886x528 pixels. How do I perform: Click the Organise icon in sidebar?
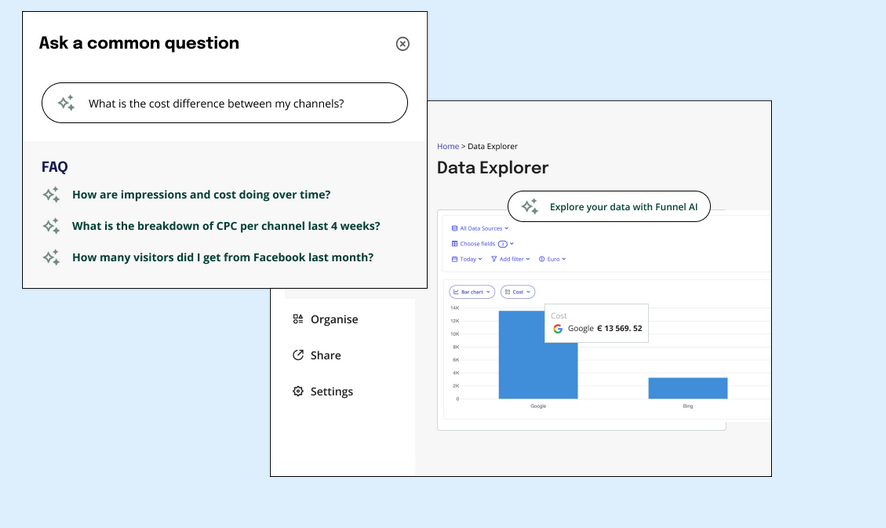[x=298, y=319]
